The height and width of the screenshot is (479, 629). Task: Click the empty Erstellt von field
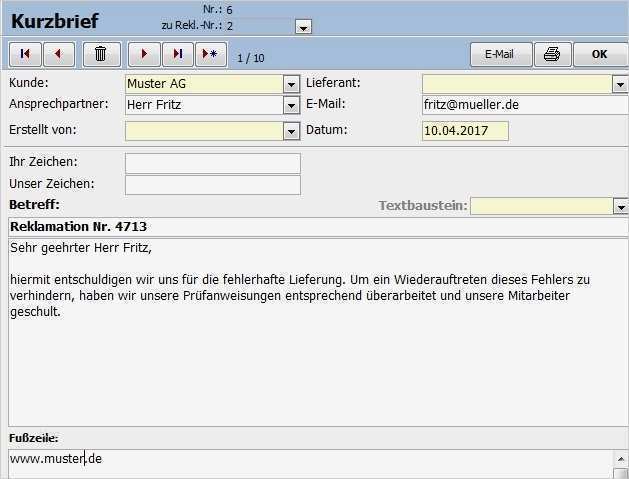204,131
